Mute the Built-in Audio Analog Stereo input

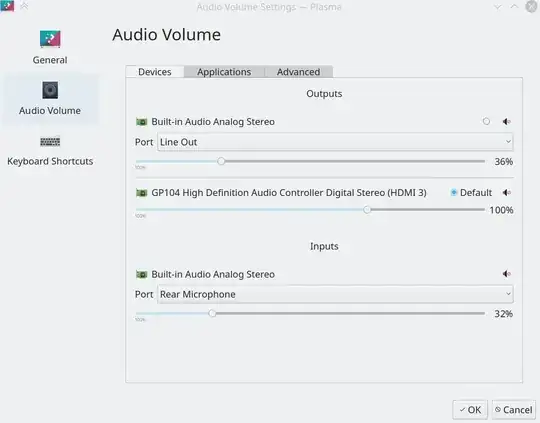506,274
